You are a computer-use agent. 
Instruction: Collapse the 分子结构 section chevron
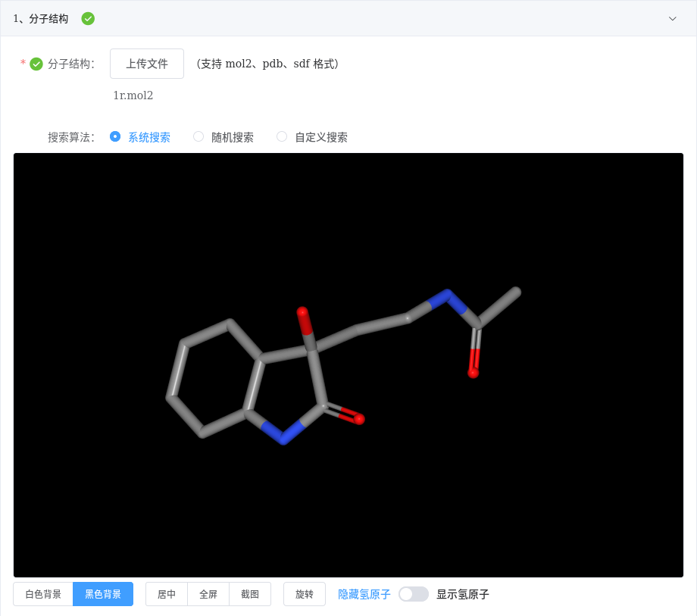pos(672,19)
